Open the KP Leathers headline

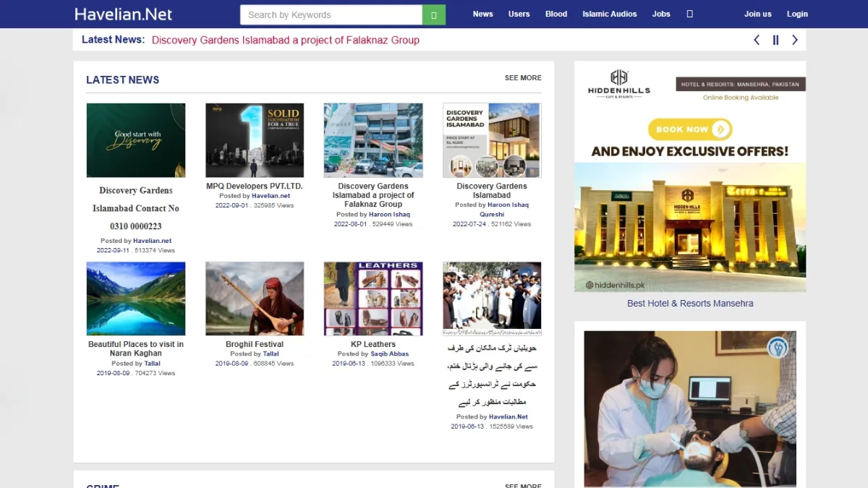(373, 345)
